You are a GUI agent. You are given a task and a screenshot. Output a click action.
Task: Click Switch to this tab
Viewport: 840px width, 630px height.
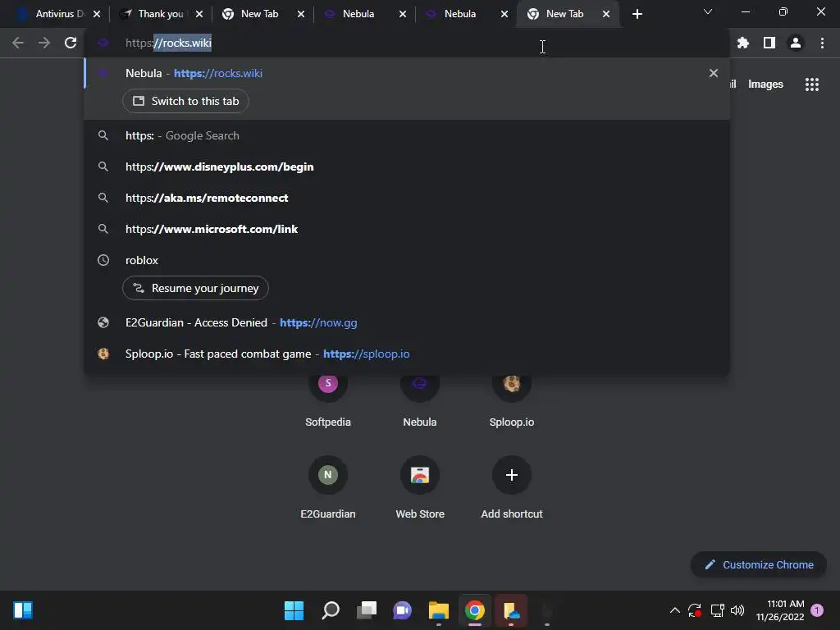[185, 101]
